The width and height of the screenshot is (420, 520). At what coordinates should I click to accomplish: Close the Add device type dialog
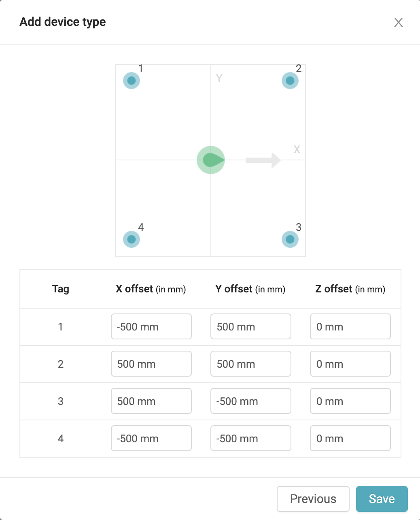(399, 22)
